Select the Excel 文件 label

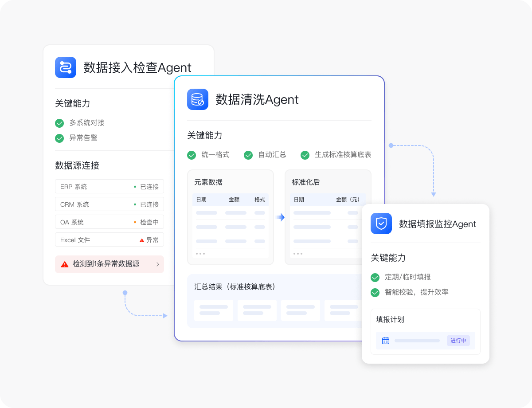[x=75, y=240]
